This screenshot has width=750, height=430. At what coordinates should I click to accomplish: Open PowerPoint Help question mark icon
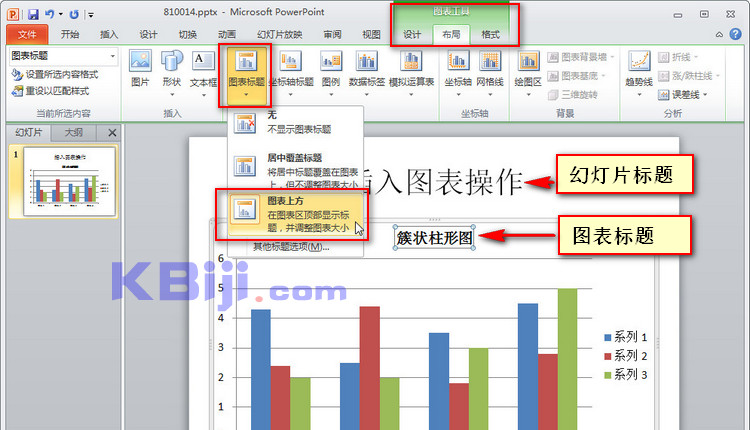(736, 34)
